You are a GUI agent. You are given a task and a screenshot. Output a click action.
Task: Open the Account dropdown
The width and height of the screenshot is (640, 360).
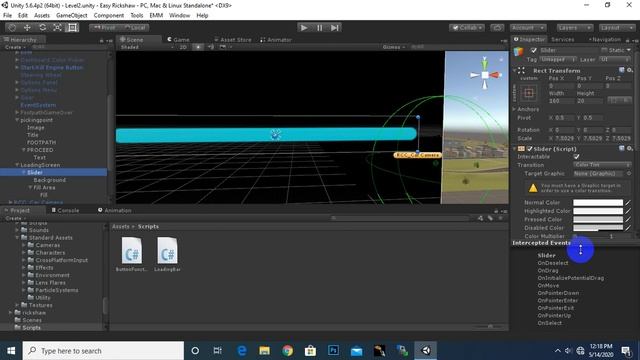click(528, 28)
